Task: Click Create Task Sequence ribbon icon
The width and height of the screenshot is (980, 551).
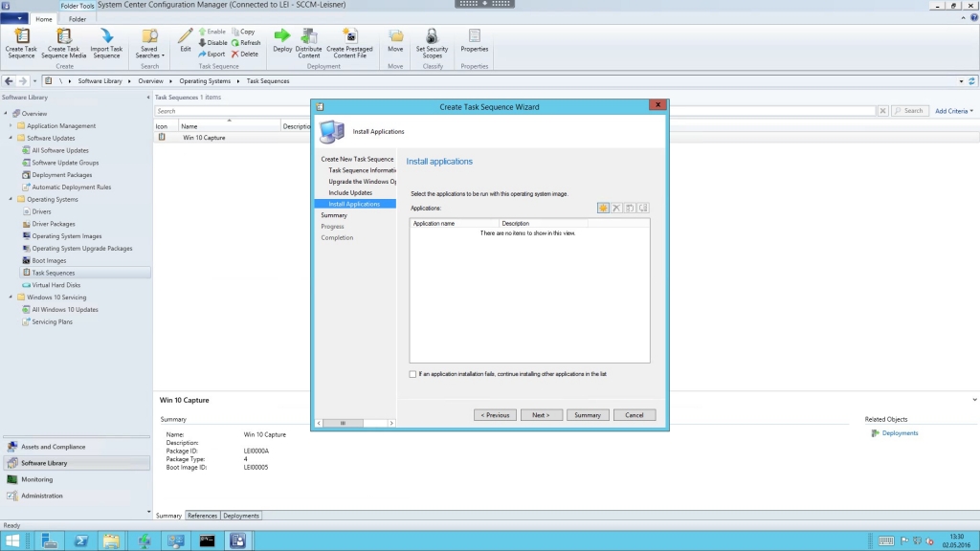Action: point(21,43)
